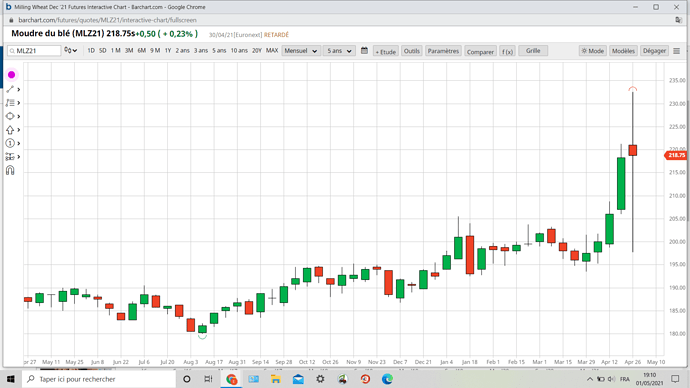Open Cortana circle icon in taskbar
Image resolution: width=690 pixels, height=388 pixels.
187,379
